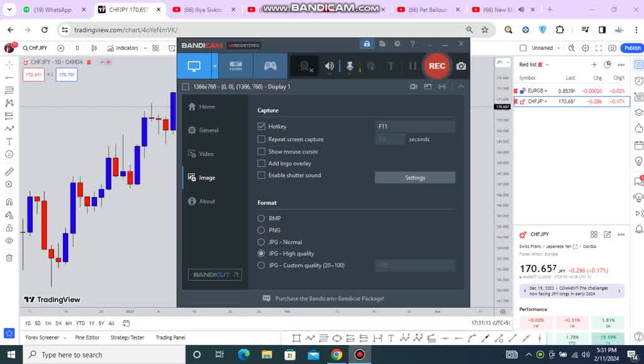Enable the Add logo overlay checkbox

[x=262, y=164]
